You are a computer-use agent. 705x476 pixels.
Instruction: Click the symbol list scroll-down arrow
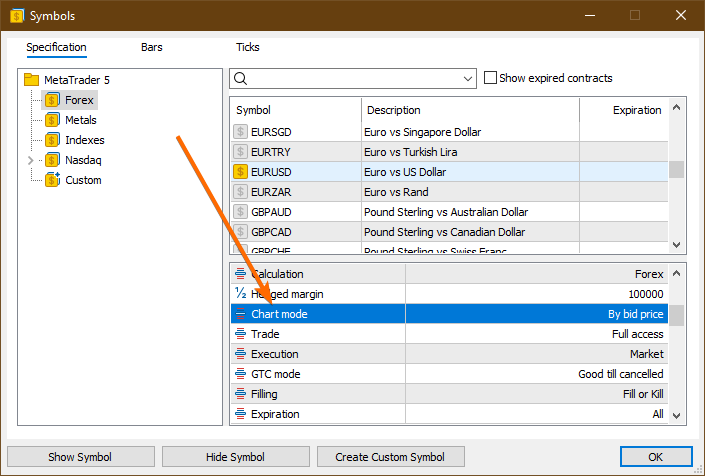676,245
